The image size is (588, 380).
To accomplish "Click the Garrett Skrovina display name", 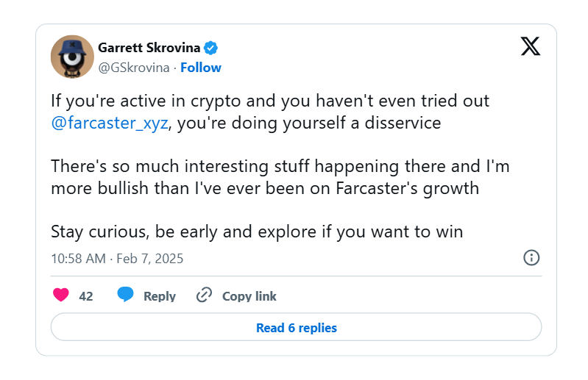I will (x=149, y=48).
